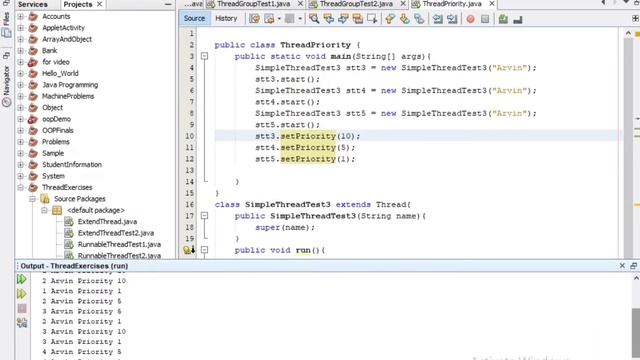Split the editor window icon

pyautogui.click(x=635, y=18)
